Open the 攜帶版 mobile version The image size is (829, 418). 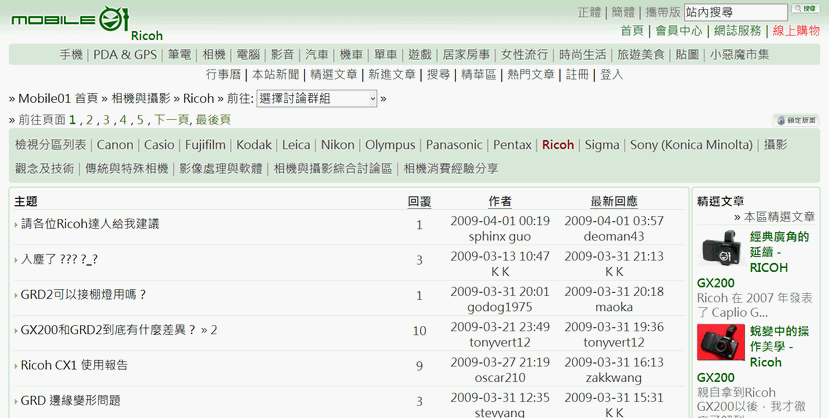click(x=662, y=12)
